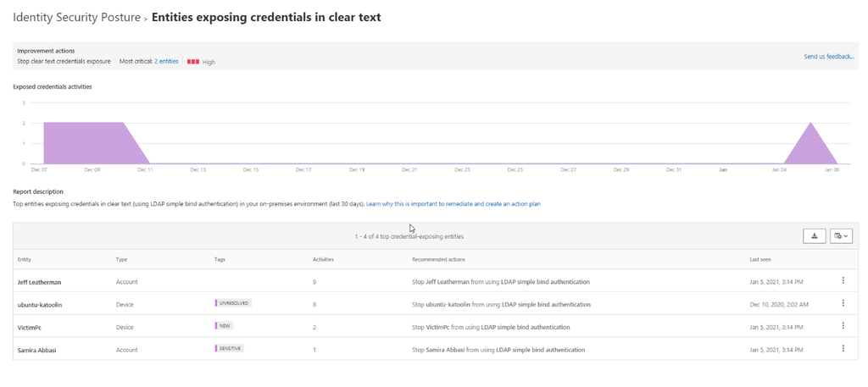Click the NEW tag on VictimPc
Screen dimensions: 868x387
click(224, 326)
